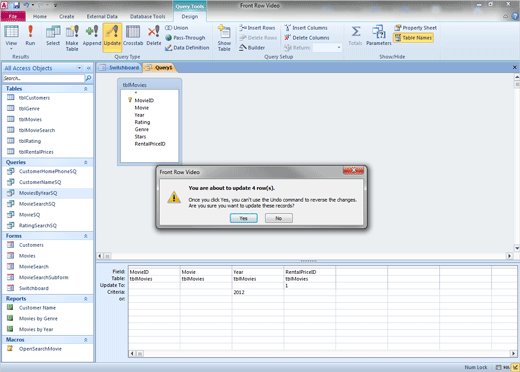Click the Update To cell under RentalPriceID
Image resolution: width=520 pixels, height=372 pixels.
310,286
